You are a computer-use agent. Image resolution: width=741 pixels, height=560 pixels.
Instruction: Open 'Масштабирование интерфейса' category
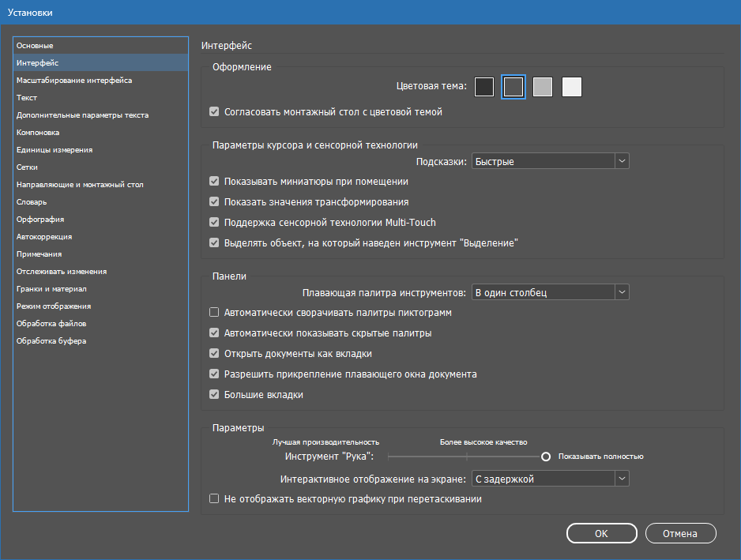click(100, 81)
